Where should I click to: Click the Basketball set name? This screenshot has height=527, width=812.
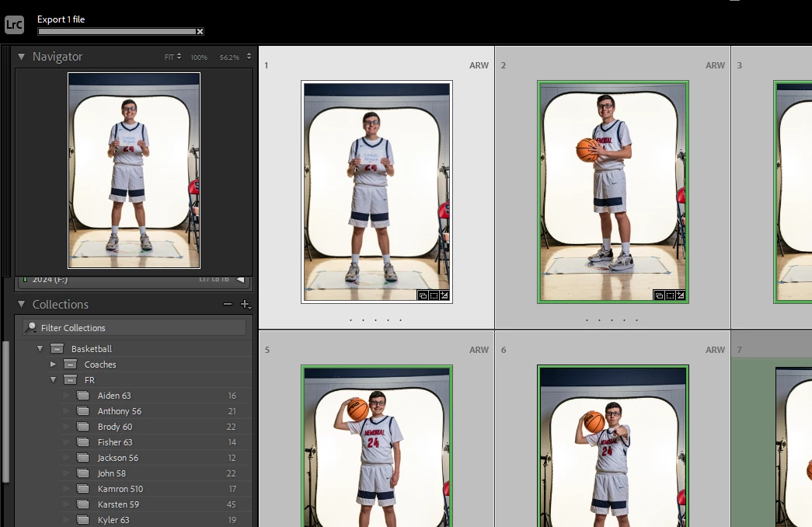tap(92, 349)
